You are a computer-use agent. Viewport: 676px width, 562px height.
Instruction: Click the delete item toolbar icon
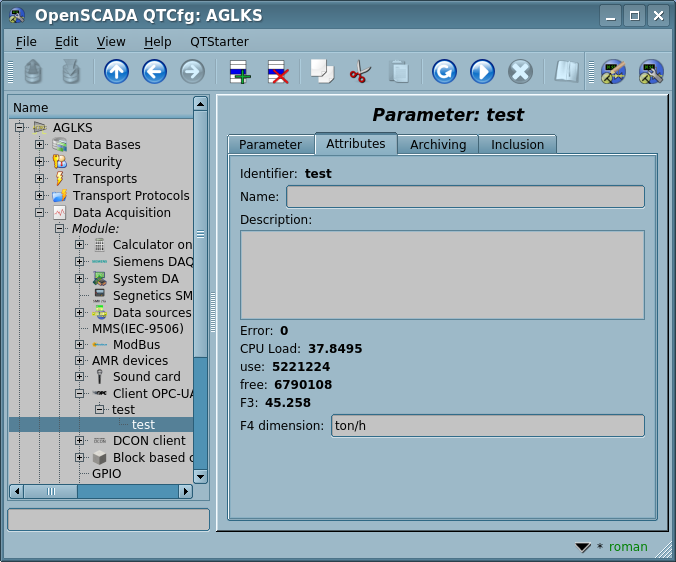click(277, 71)
